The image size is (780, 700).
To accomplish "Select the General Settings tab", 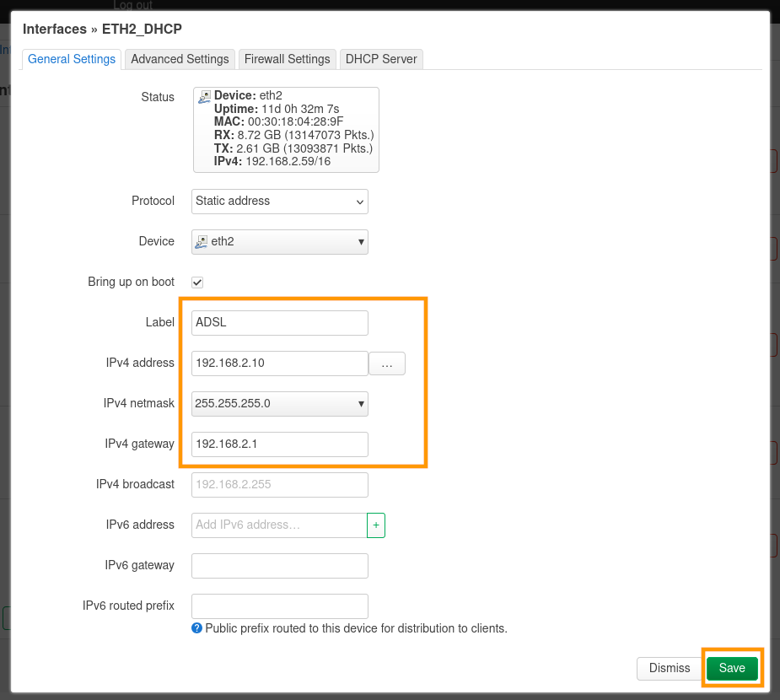I will click(72, 59).
